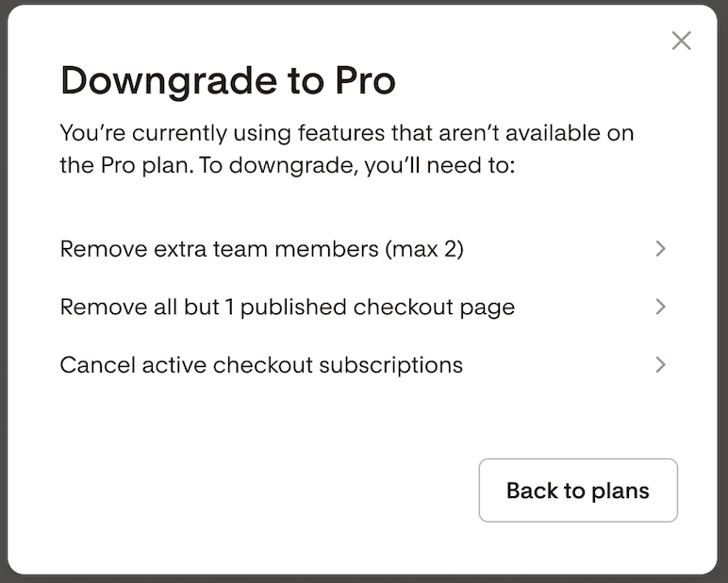Click the arrow next to published checkout page

tap(660, 307)
